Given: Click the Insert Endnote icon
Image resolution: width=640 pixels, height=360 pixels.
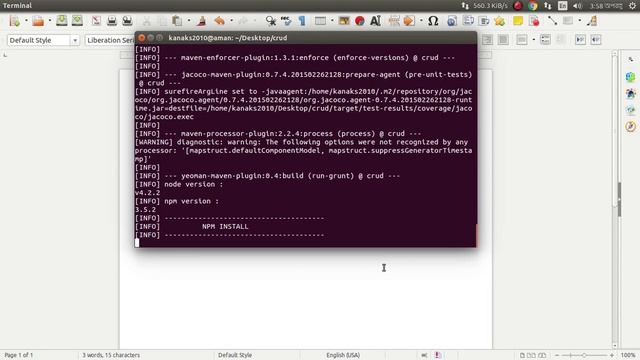Looking at the screenshot, I should (484, 20).
